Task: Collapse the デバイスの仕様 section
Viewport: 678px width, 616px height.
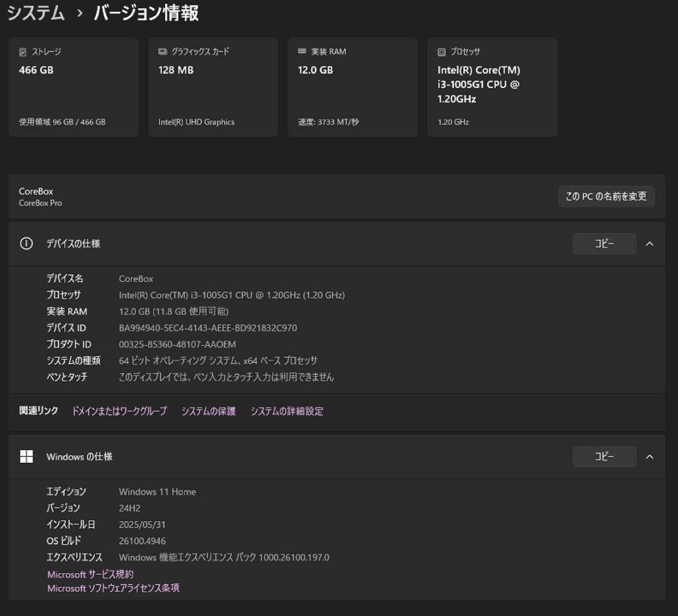Action: (x=650, y=244)
